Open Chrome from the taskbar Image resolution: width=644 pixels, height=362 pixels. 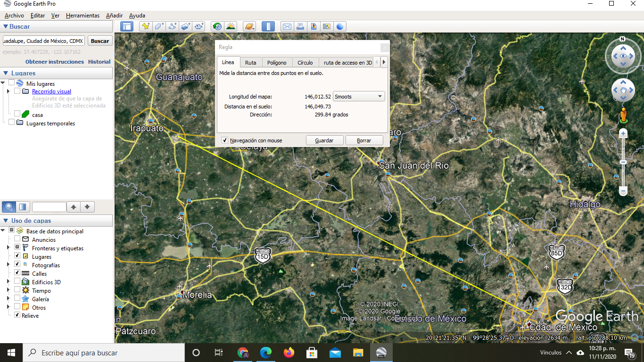click(x=243, y=353)
